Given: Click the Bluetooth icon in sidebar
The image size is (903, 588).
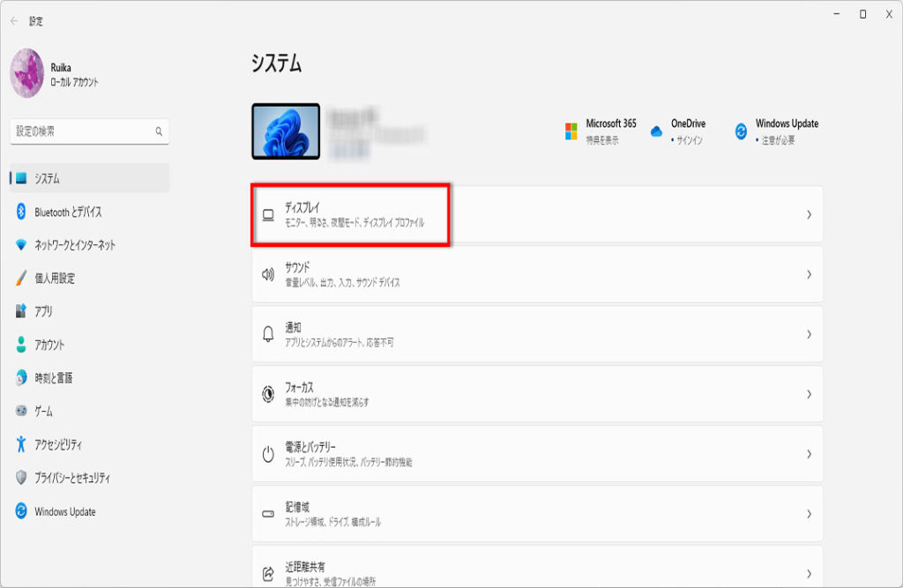Looking at the screenshot, I should (21, 212).
